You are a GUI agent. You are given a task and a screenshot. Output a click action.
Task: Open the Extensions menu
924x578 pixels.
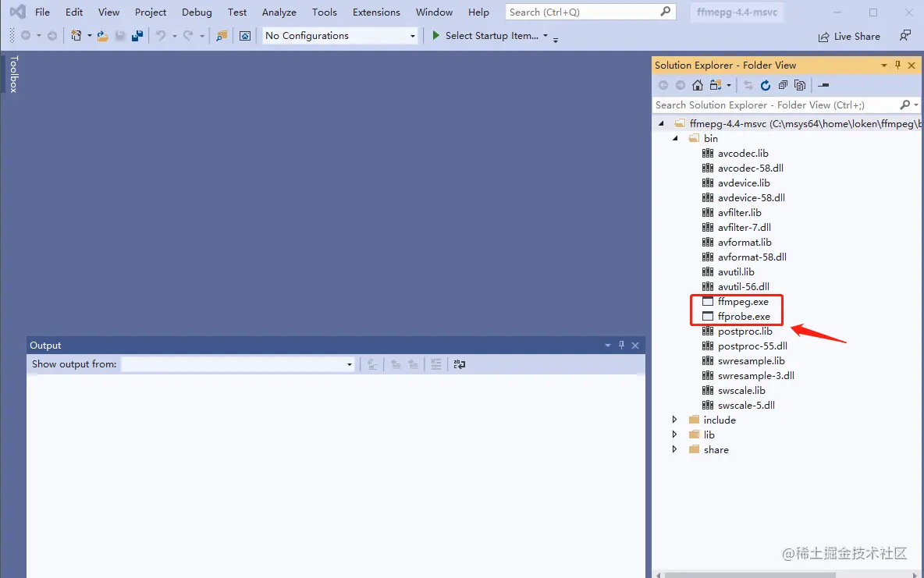pyautogui.click(x=376, y=12)
